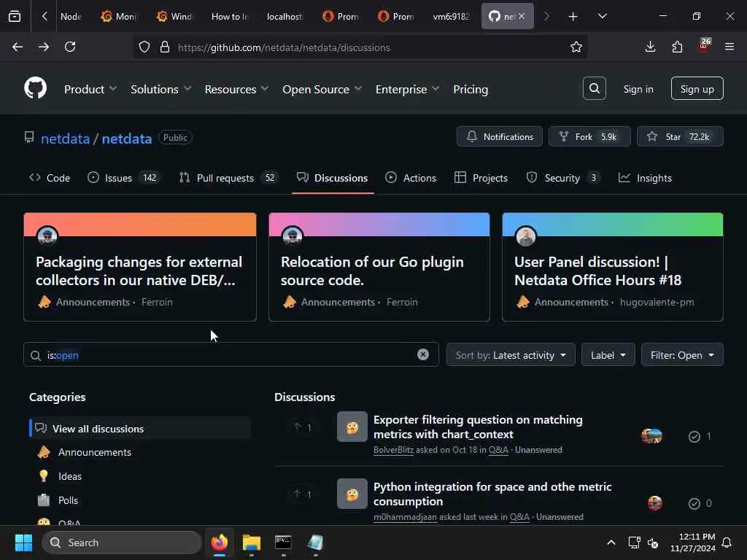The image size is (747, 560).
Task: Open the Firefox application menu
Action: (x=729, y=47)
